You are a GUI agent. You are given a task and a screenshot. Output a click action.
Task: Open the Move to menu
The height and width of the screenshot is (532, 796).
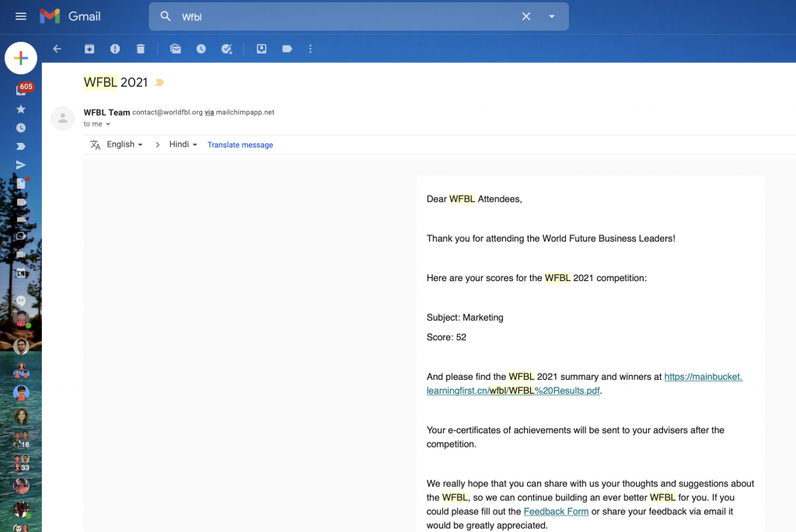(x=261, y=49)
